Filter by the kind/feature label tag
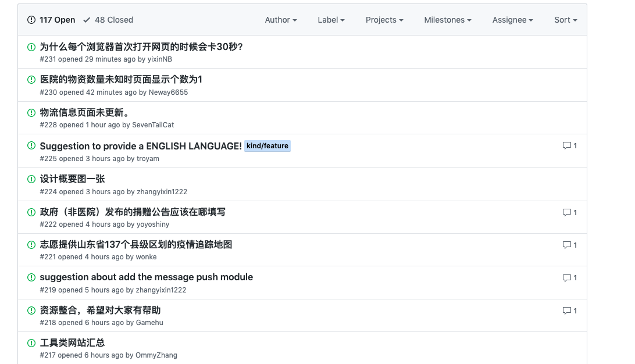This screenshot has width=635, height=364. point(267,146)
